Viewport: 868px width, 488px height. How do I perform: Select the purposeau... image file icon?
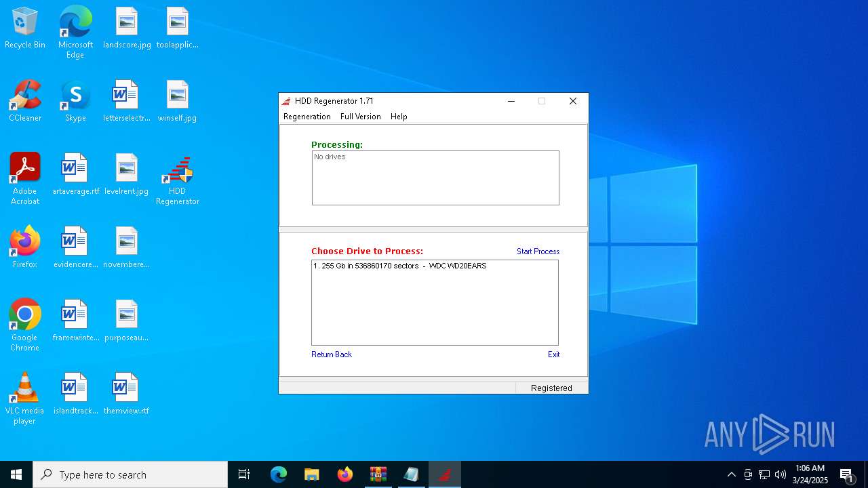[x=127, y=321]
